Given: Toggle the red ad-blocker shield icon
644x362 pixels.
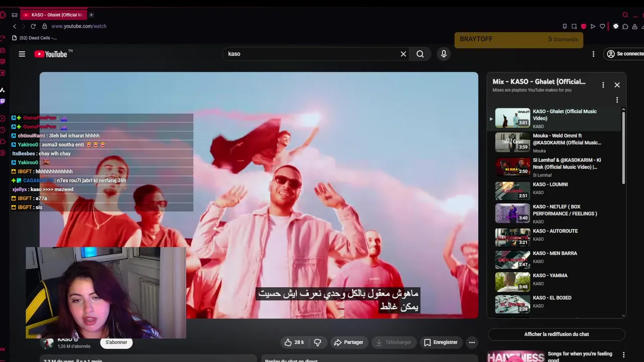Looking at the screenshot, I should point(584,26).
